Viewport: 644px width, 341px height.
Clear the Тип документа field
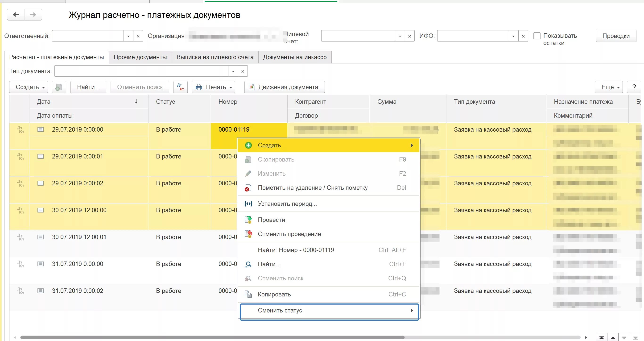point(243,71)
